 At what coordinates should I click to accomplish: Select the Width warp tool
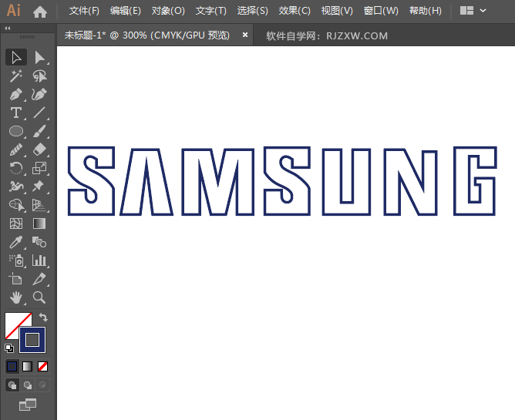tap(16, 186)
